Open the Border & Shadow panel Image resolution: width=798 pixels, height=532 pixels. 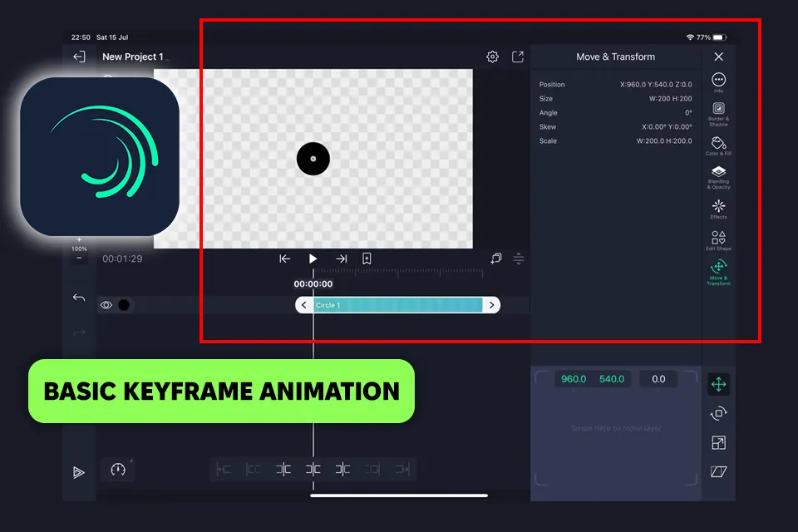(718, 112)
